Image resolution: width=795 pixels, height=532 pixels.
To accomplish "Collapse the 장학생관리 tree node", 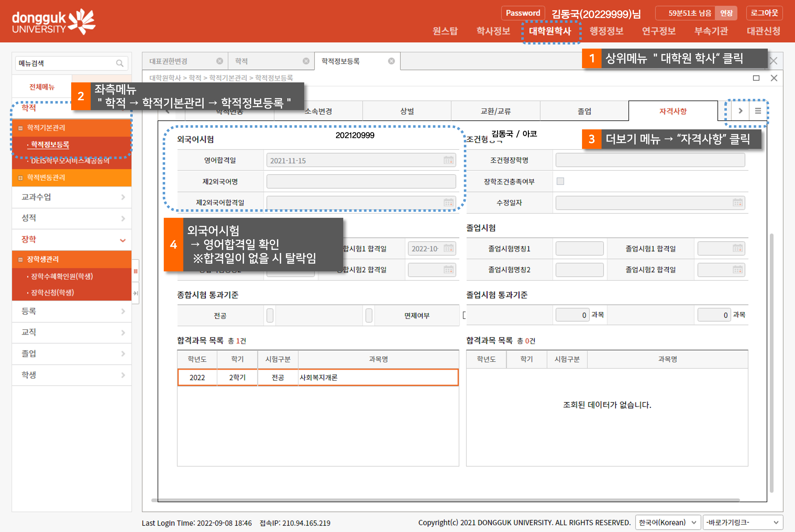I will pyautogui.click(x=20, y=260).
